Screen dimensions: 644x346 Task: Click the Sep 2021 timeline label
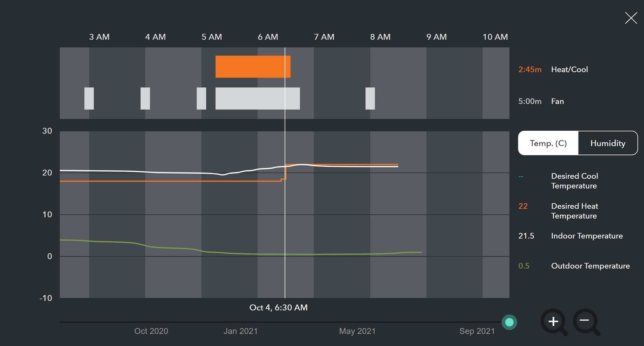click(x=477, y=331)
